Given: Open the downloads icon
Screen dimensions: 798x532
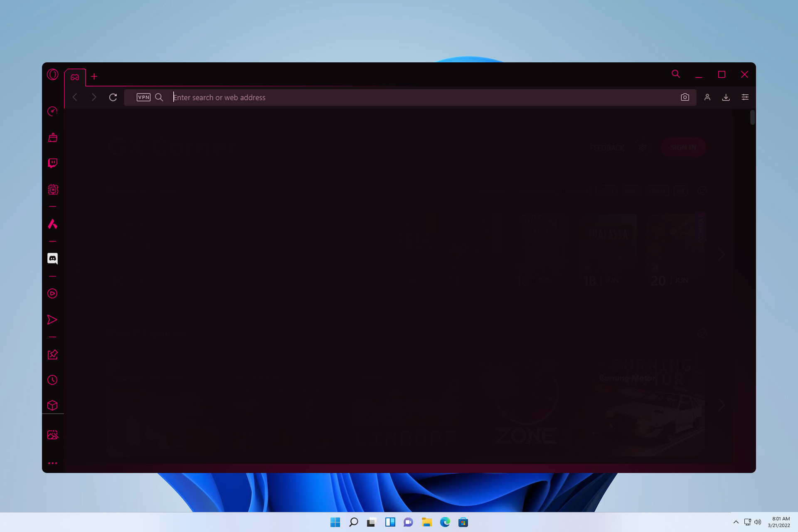Looking at the screenshot, I should point(726,97).
